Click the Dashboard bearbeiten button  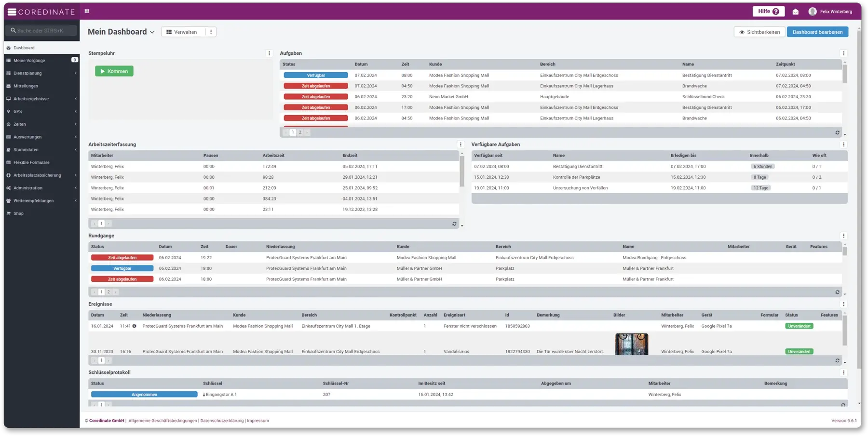pyautogui.click(x=817, y=32)
